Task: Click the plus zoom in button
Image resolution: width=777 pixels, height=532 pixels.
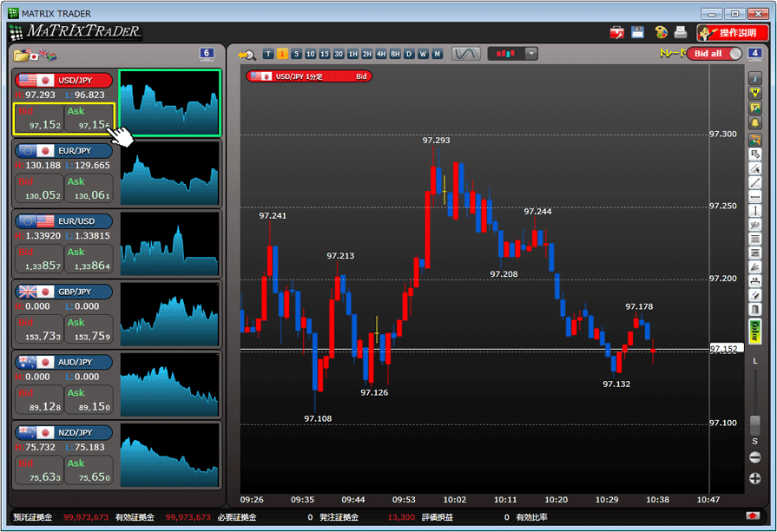Action: pyautogui.click(x=754, y=478)
